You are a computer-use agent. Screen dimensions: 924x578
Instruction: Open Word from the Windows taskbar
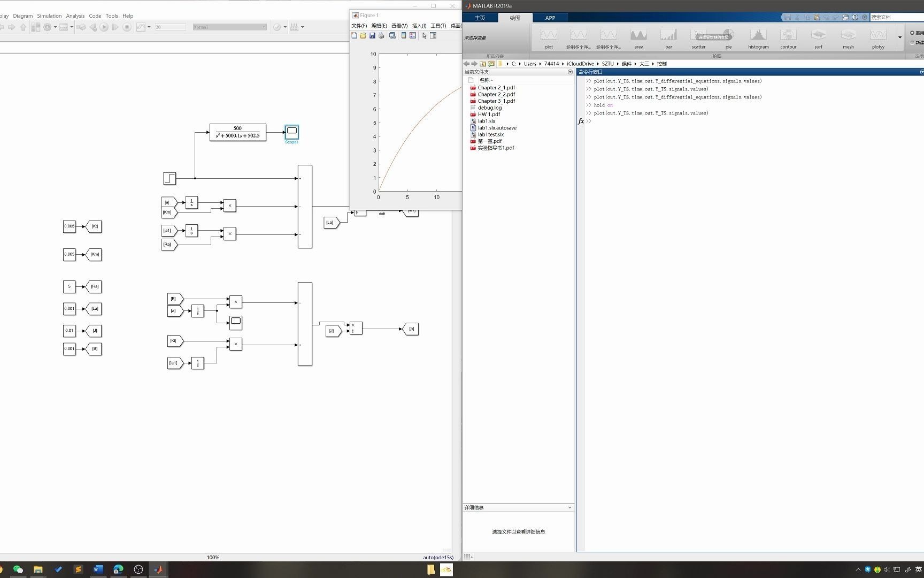pos(98,569)
